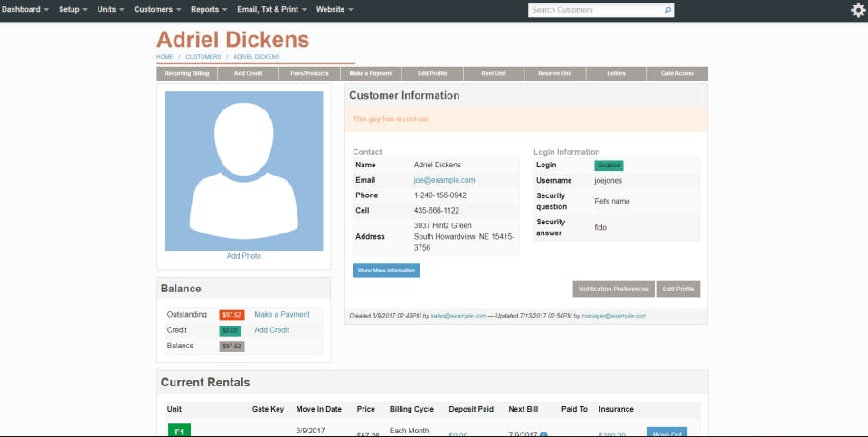
Task: Click the Add Photo link
Action: pos(243,256)
